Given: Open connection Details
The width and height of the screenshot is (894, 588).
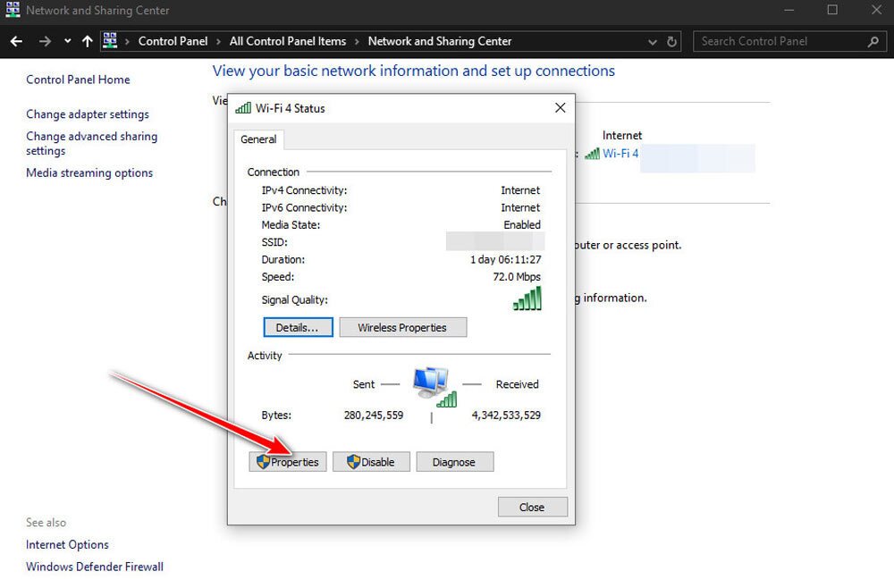Looking at the screenshot, I should (298, 328).
